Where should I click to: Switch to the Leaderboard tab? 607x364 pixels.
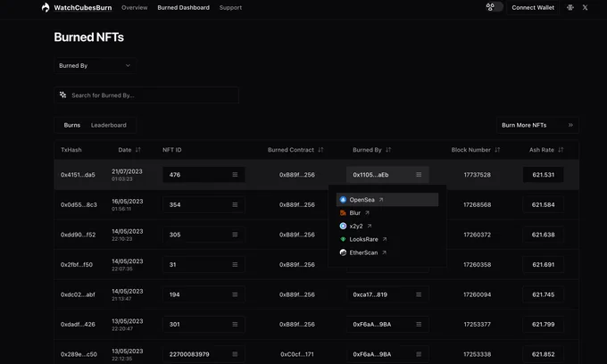pyautogui.click(x=108, y=125)
